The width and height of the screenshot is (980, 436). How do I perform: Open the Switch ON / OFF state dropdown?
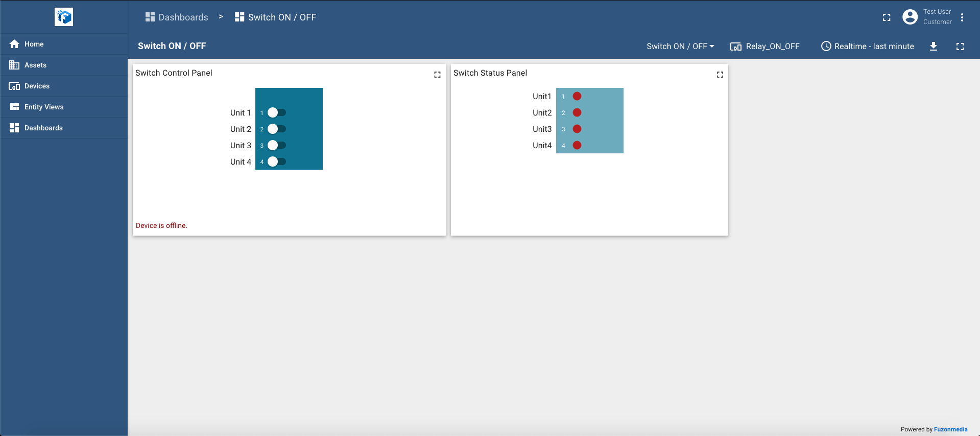click(x=680, y=47)
